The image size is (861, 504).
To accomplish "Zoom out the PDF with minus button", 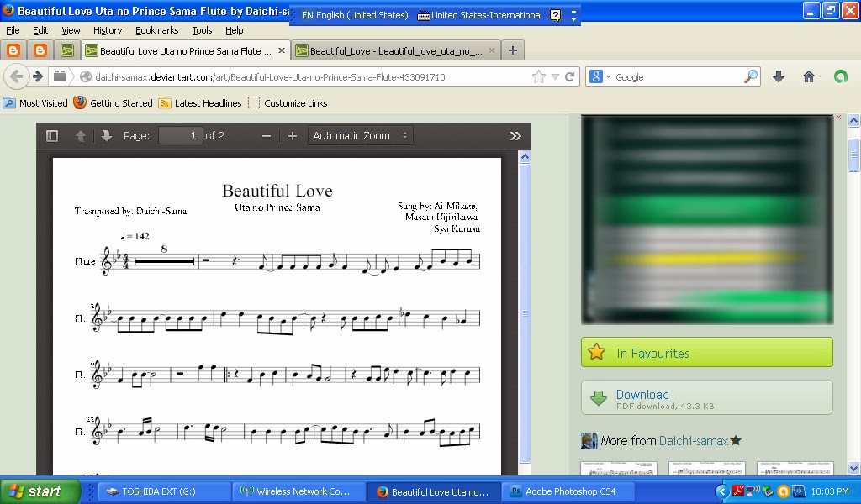I will [267, 136].
